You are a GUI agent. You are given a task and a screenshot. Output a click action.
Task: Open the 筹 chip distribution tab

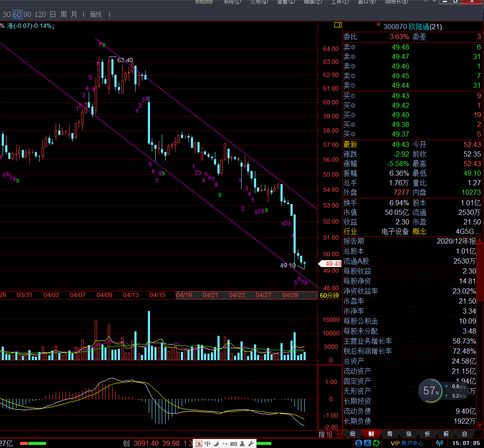point(390,434)
